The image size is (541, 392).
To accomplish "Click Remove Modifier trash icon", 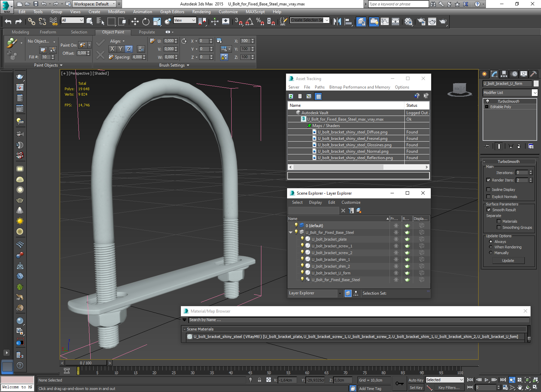I will (519, 146).
